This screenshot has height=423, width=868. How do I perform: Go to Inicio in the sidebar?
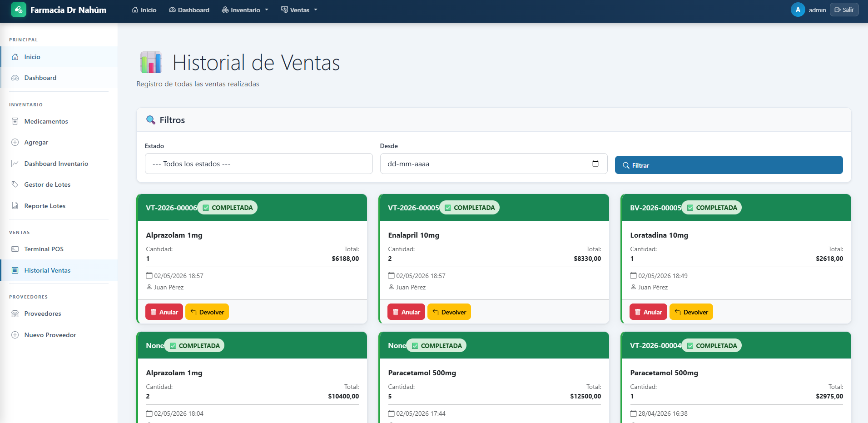point(59,57)
